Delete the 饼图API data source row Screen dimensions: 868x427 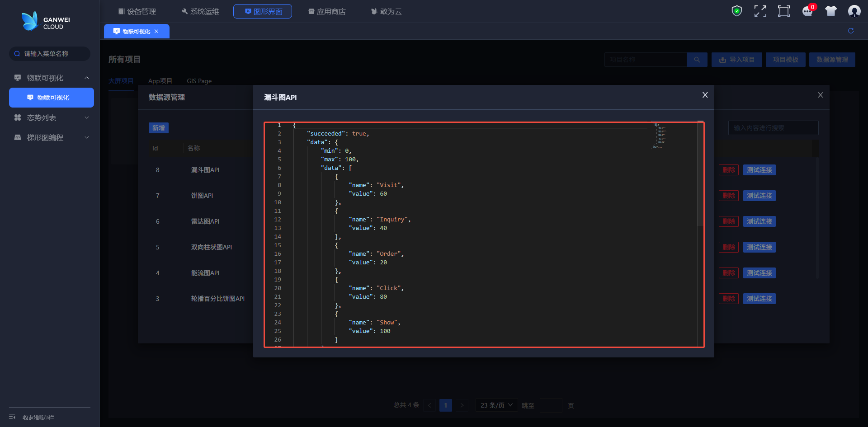[x=728, y=196]
